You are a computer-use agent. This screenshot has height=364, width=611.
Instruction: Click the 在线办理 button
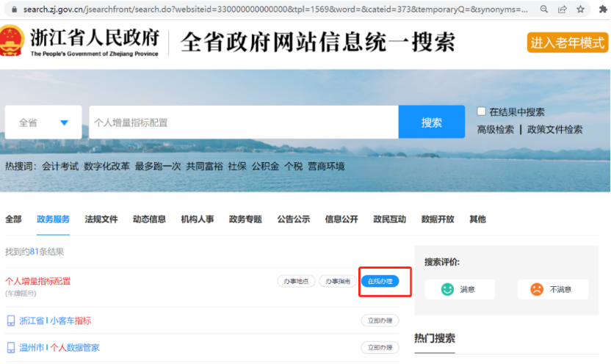click(x=380, y=281)
